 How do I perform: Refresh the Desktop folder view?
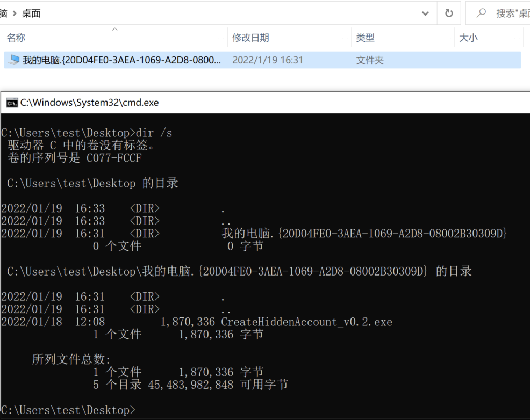(x=449, y=13)
